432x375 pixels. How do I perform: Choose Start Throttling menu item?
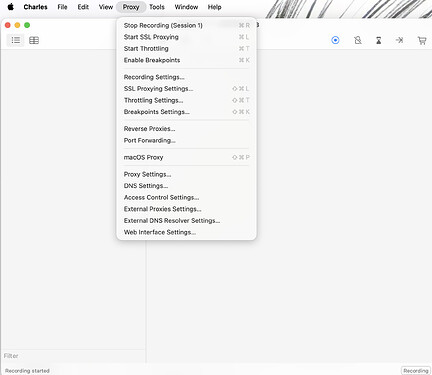[187, 49]
